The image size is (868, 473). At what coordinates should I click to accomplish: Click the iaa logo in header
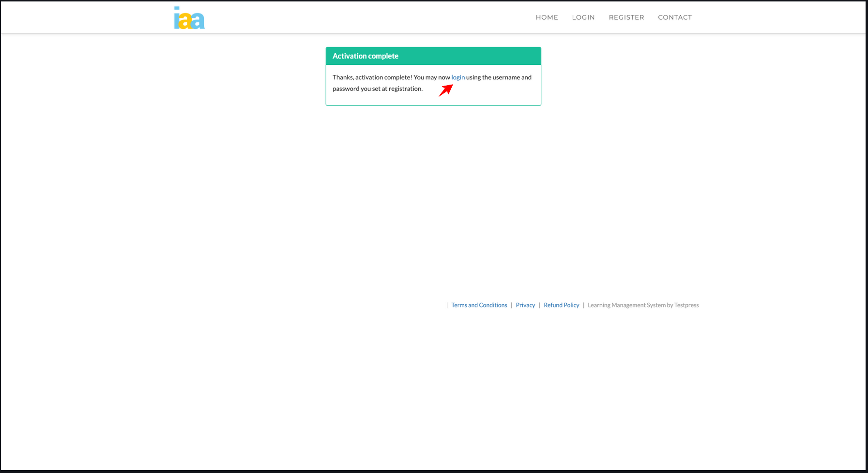(x=189, y=18)
